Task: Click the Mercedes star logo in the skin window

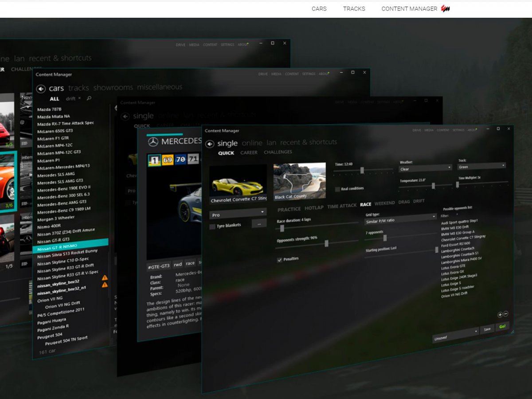Action: (153, 142)
